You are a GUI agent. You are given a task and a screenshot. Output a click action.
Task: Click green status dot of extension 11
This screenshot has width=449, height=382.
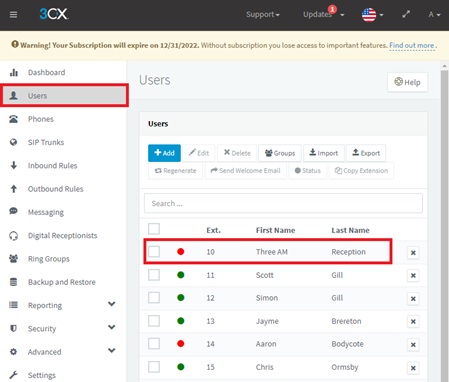[x=181, y=275]
